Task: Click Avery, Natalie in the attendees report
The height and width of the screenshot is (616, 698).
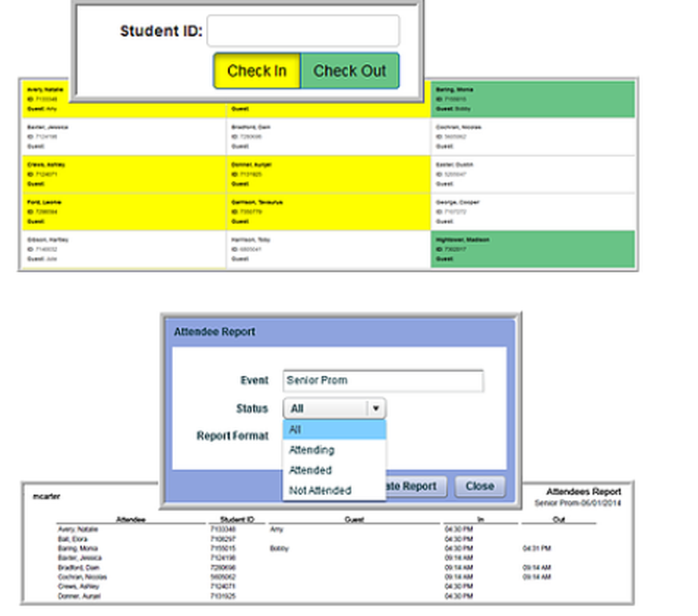Action: tap(78, 529)
